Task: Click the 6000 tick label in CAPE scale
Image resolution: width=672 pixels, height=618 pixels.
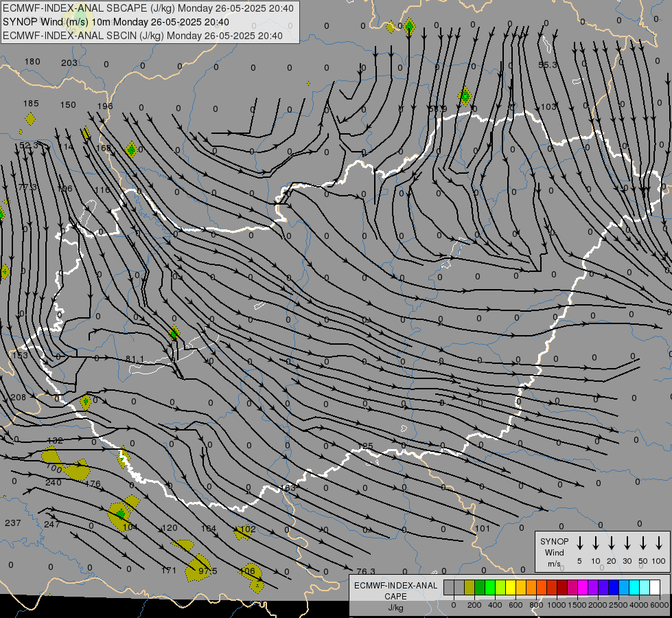Action: (x=659, y=605)
